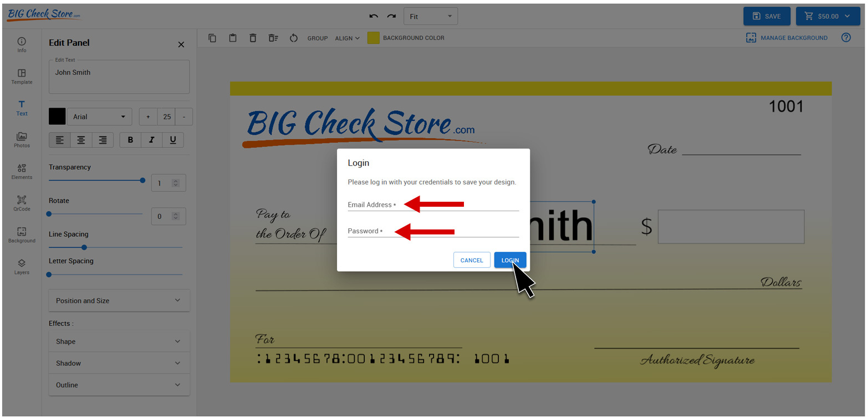Image resolution: width=868 pixels, height=419 pixels.
Task: Click the Dollars text on check
Action: click(x=781, y=282)
